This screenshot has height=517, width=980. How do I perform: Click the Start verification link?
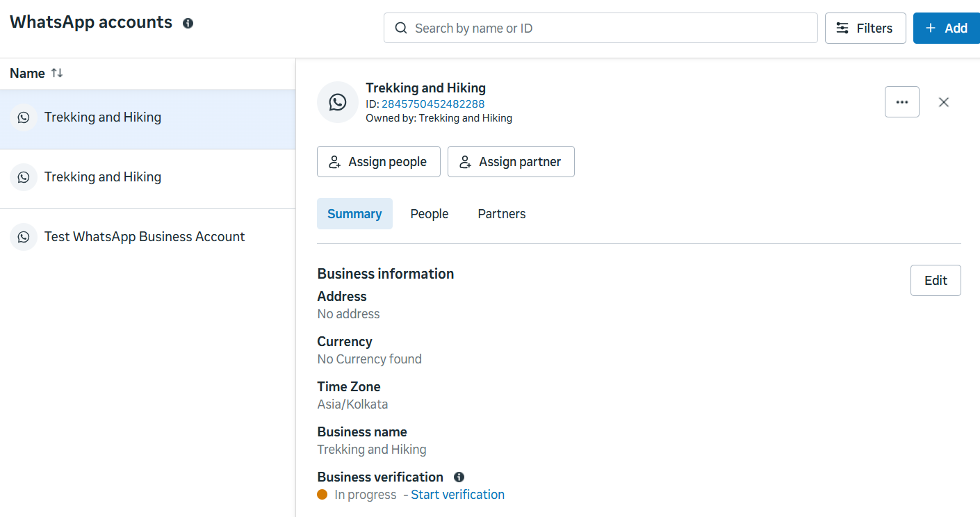click(457, 495)
